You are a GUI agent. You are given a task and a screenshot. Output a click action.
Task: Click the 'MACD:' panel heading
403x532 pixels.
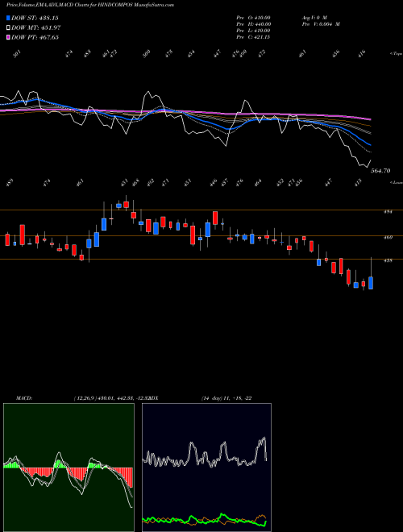(x=24, y=398)
